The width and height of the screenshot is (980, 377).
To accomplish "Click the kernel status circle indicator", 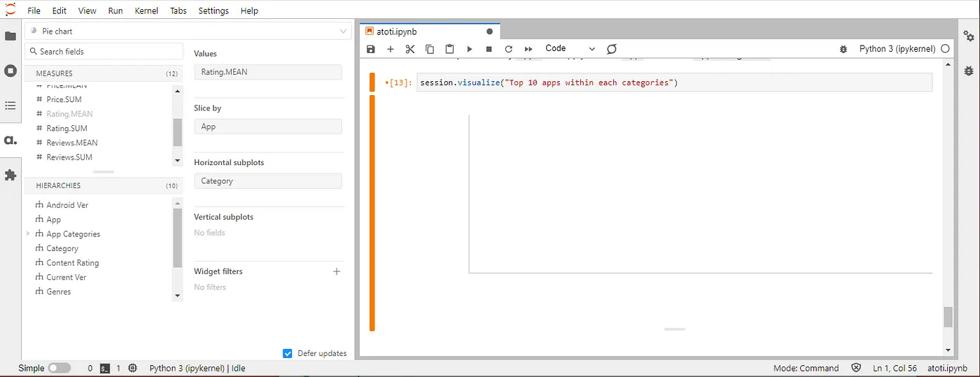I will click(x=945, y=49).
